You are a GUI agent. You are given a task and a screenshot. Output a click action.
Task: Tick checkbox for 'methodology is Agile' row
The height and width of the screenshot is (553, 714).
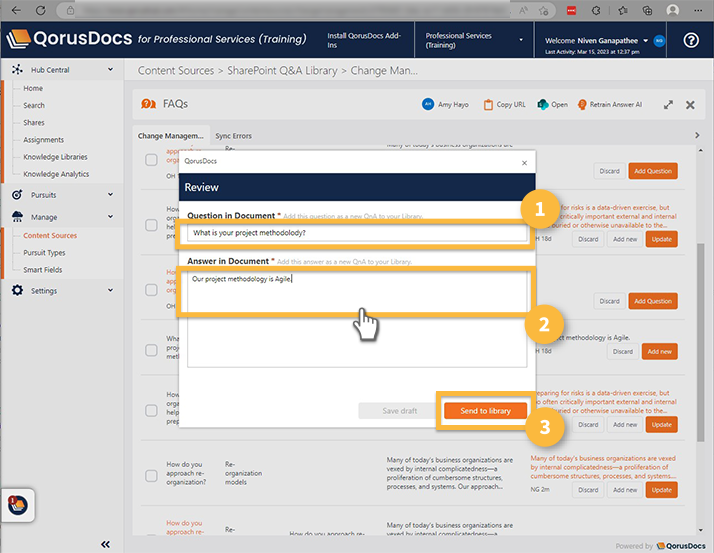coord(151,350)
